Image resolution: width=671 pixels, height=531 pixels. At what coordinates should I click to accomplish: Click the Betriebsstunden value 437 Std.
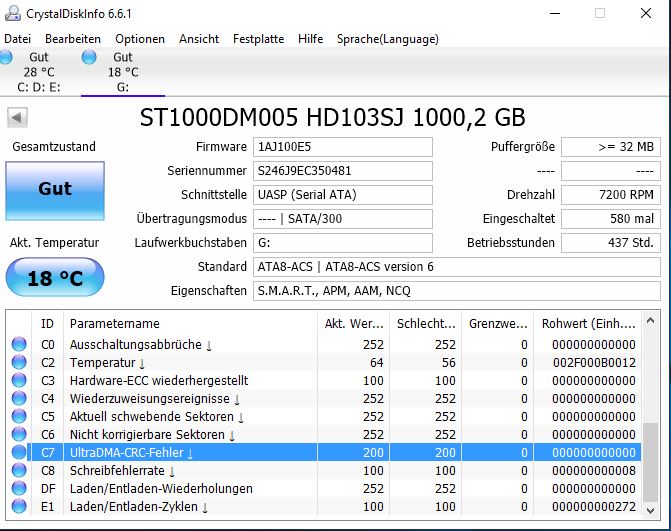click(x=611, y=243)
